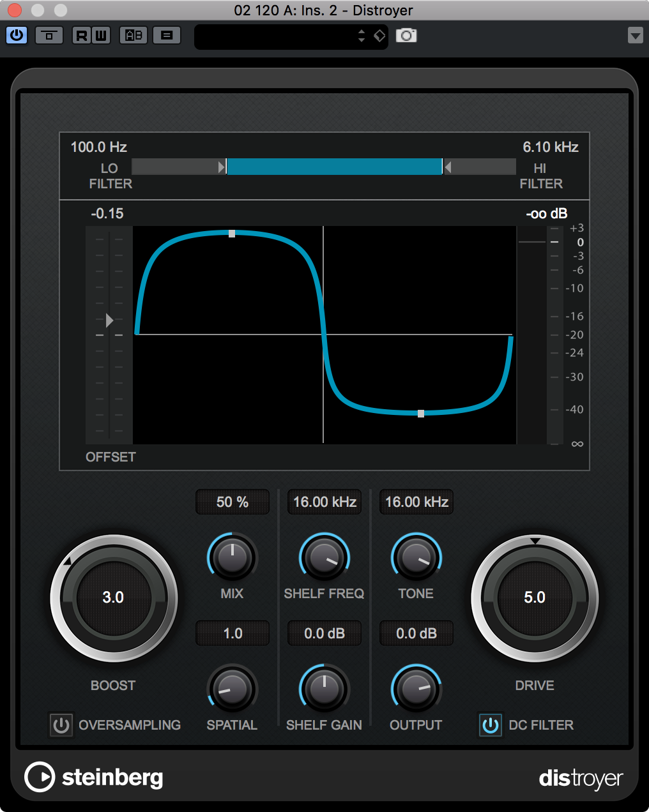Click the Lo Filter 100.0 Hz value
The height and width of the screenshot is (812, 649).
[x=99, y=147]
